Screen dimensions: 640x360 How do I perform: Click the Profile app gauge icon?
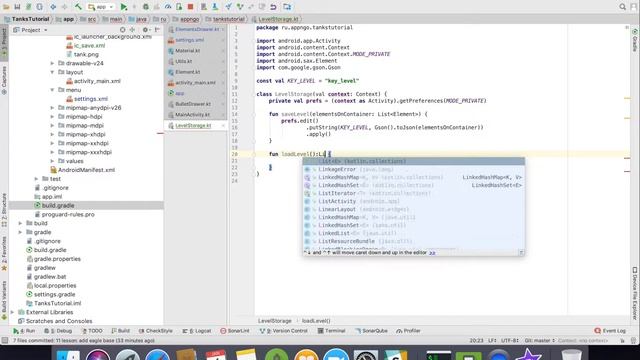tap(168, 7)
